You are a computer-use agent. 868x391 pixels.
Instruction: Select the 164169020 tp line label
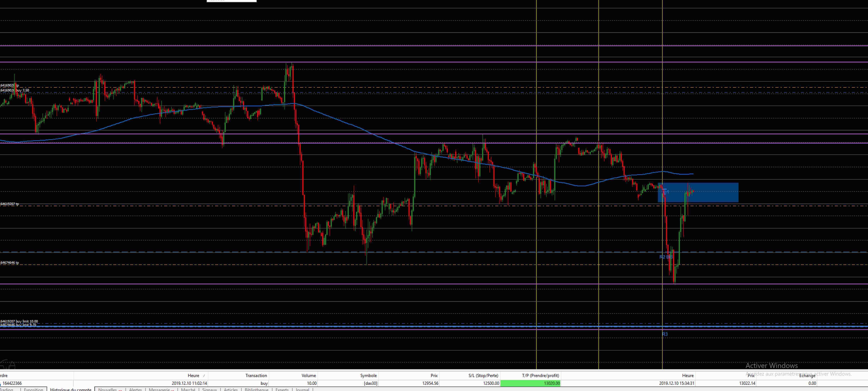click(9, 86)
